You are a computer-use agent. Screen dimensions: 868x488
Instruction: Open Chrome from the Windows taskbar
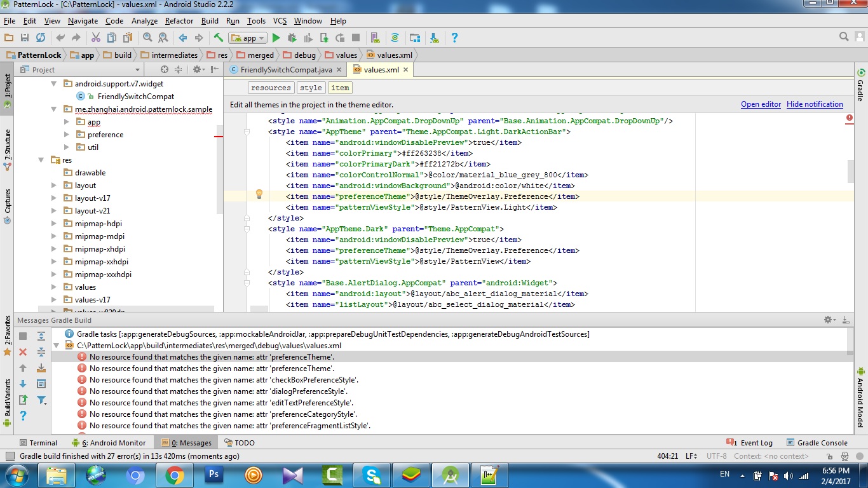[x=175, y=475]
